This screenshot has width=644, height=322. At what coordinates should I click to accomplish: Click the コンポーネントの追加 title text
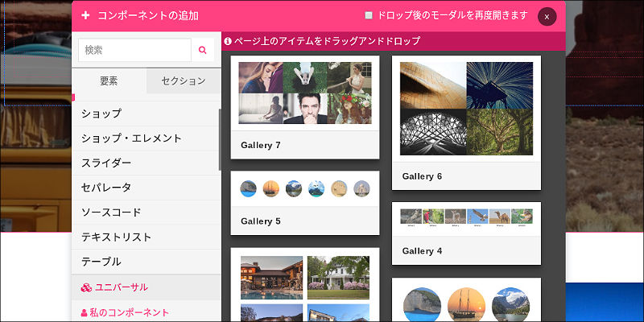(x=148, y=16)
